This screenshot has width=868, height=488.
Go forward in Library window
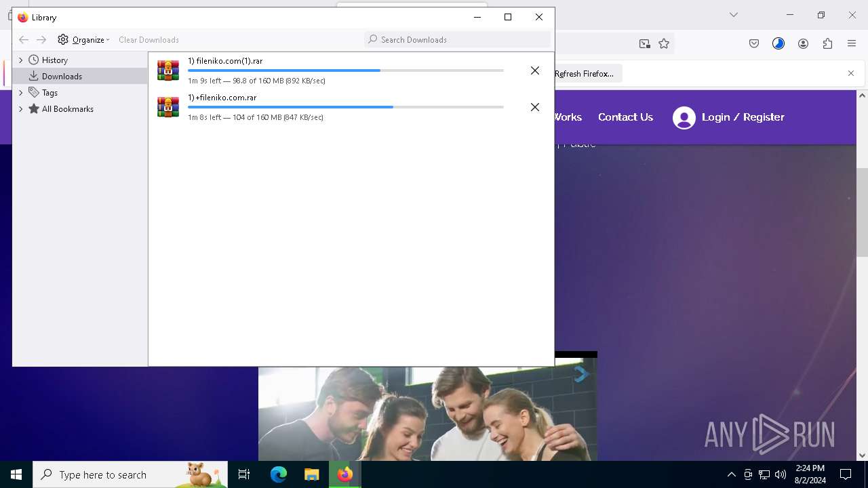pos(41,40)
